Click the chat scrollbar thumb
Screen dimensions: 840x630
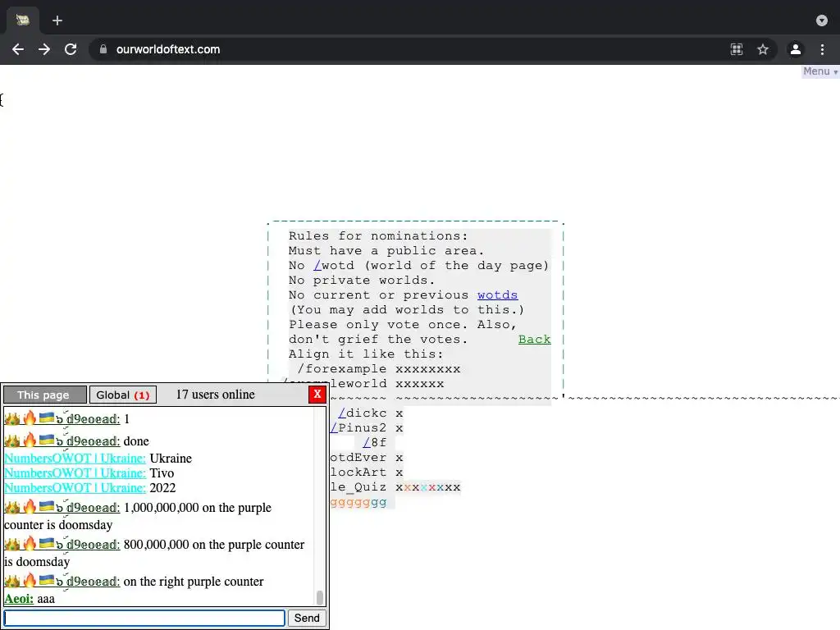coord(320,597)
